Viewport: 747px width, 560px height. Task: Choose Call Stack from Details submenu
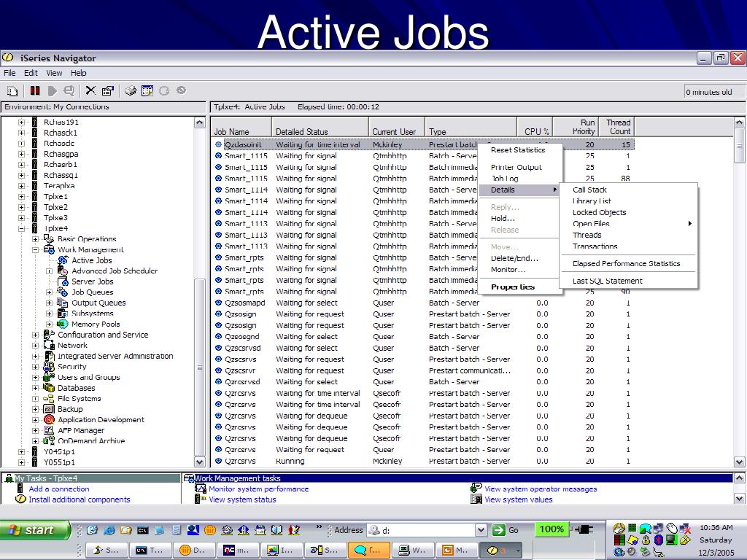coord(589,190)
